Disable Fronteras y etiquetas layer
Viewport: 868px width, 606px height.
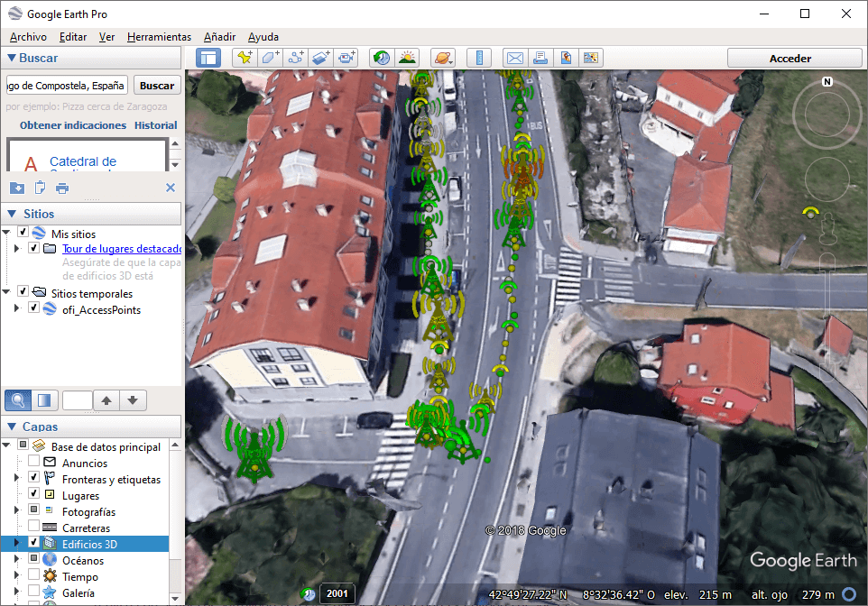(x=33, y=476)
